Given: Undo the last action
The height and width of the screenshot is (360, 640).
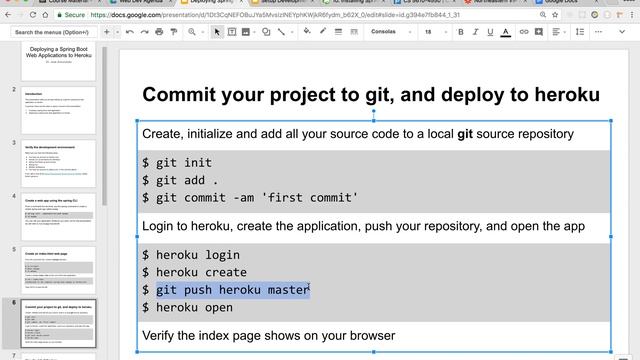Looking at the screenshot, I should (x=130, y=32).
